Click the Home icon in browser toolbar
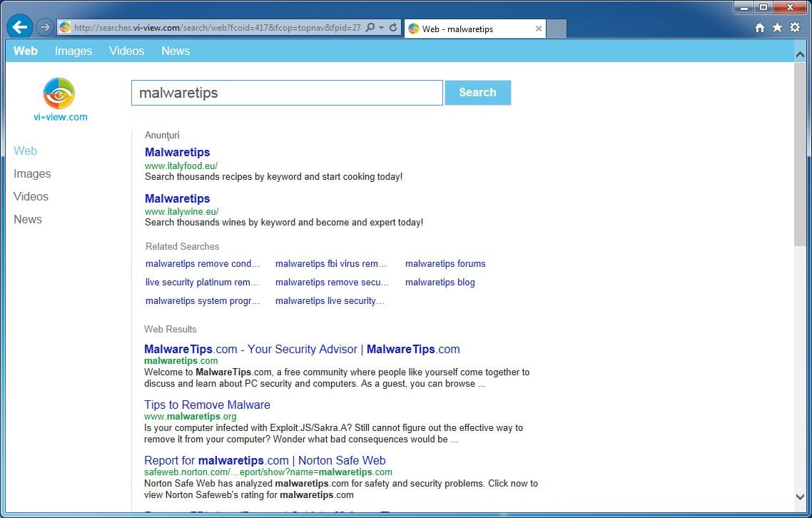The width and height of the screenshot is (812, 518). [x=760, y=28]
